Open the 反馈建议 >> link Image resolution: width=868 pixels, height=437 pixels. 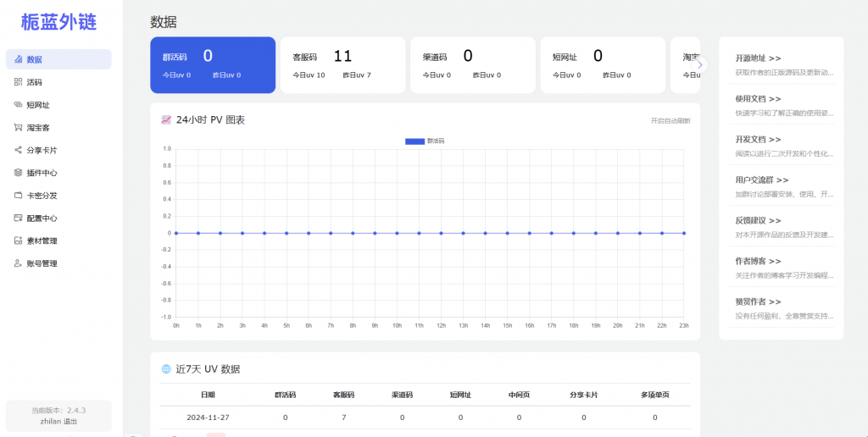coord(758,220)
